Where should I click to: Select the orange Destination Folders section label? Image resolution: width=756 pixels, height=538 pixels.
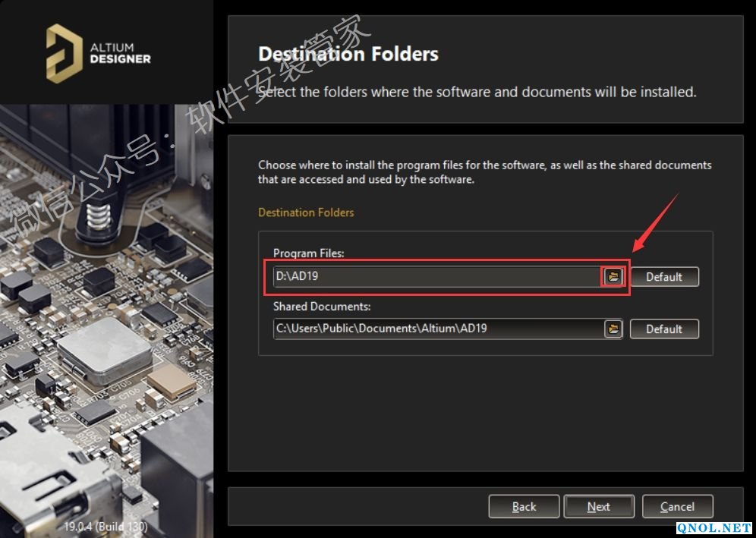(306, 212)
